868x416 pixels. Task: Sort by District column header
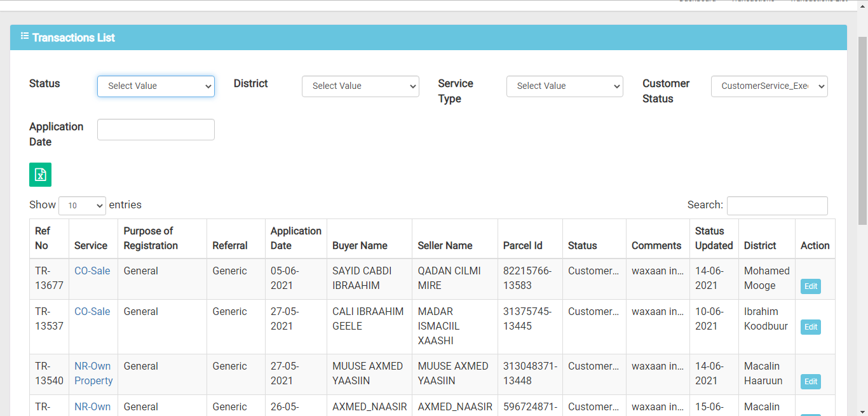pos(767,238)
